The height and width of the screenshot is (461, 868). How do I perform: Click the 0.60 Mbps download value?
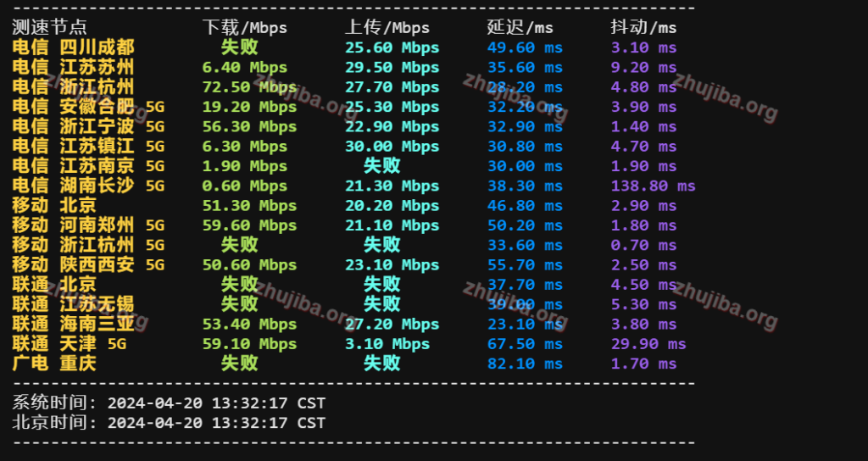244,186
